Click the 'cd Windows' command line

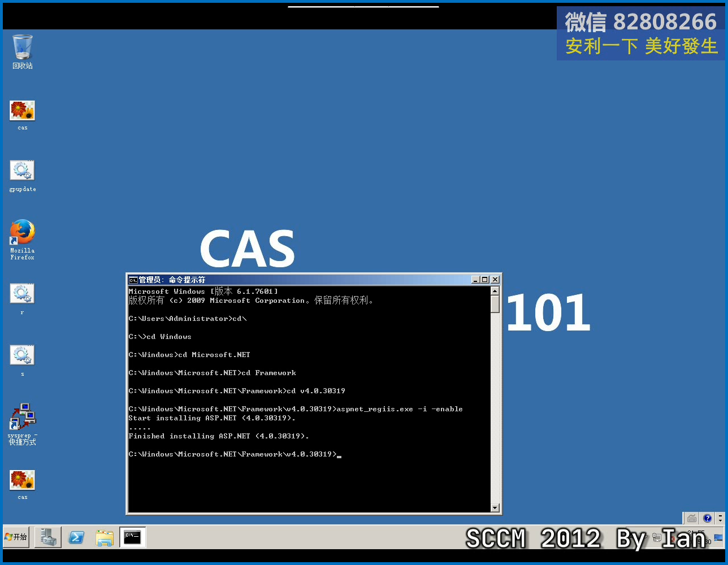160,337
